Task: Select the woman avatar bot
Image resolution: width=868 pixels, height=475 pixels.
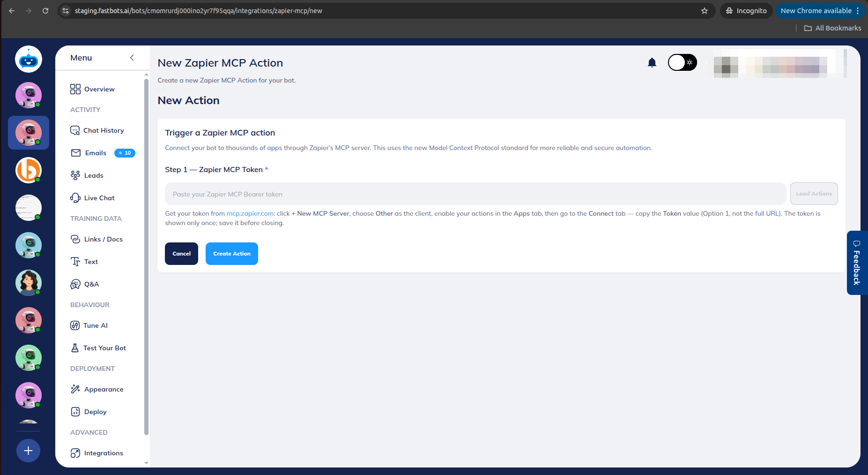Action: pos(29,283)
